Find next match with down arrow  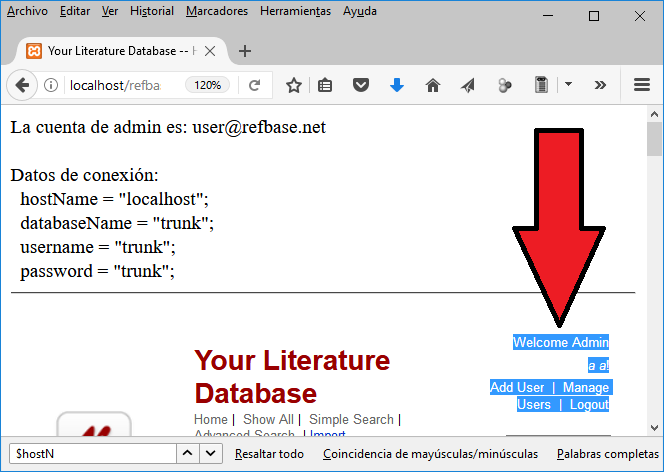click(x=210, y=454)
